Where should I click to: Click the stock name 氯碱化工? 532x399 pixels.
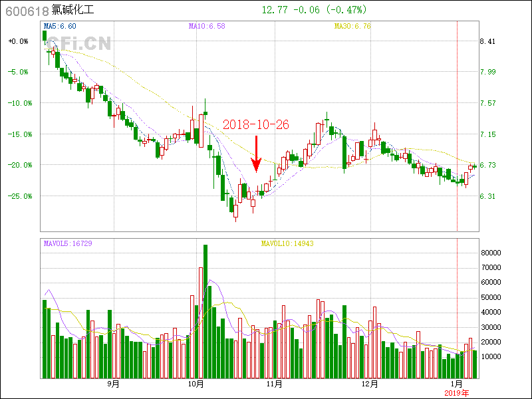pyautogui.click(x=73, y=10)
